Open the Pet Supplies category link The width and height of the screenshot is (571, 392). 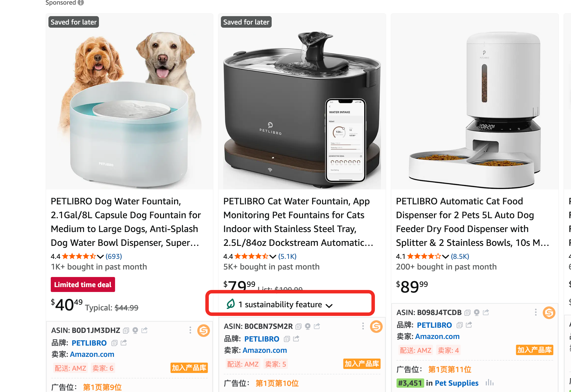[x=457, y=383]
